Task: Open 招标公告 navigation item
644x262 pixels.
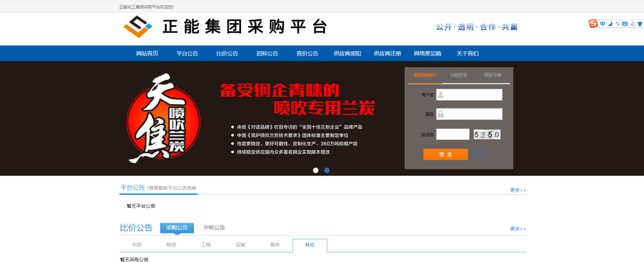Action: (267, 54)
